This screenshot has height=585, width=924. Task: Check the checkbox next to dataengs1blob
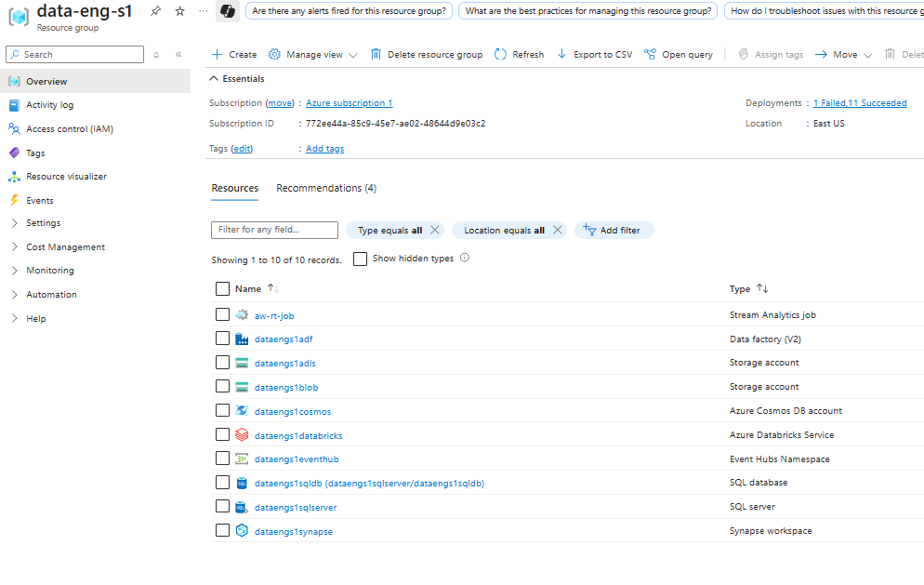[222, 386]
